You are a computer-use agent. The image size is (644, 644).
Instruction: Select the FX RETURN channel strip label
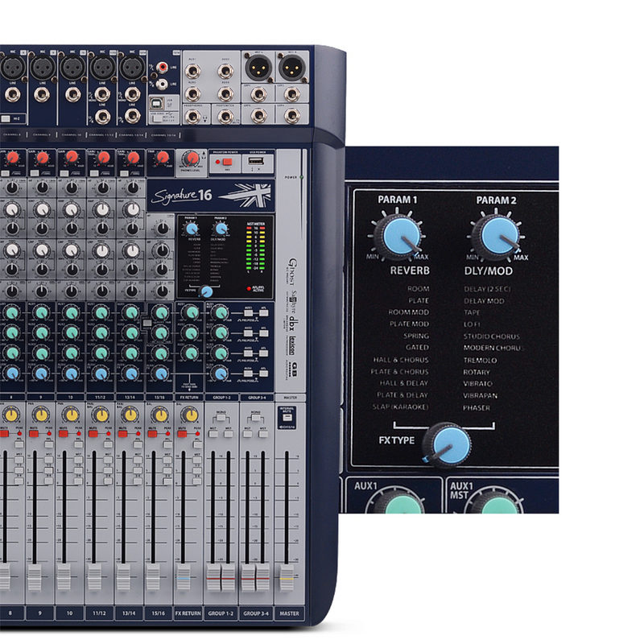click(189, 615)
